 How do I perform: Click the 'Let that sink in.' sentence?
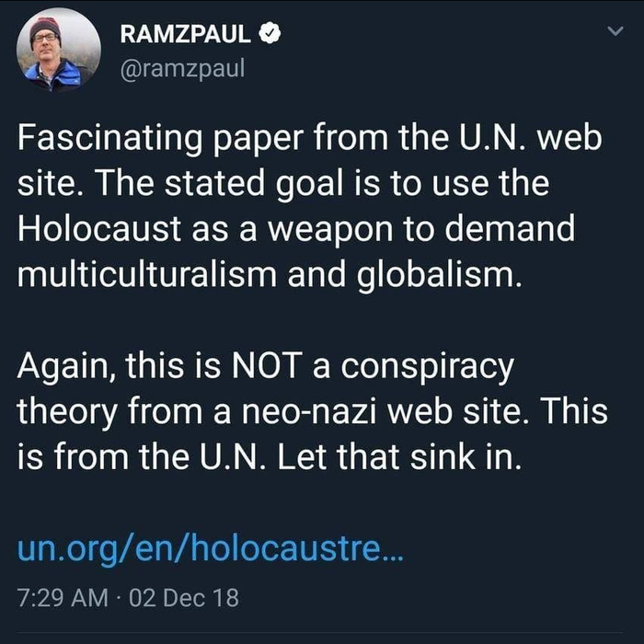tap(399, 457)
